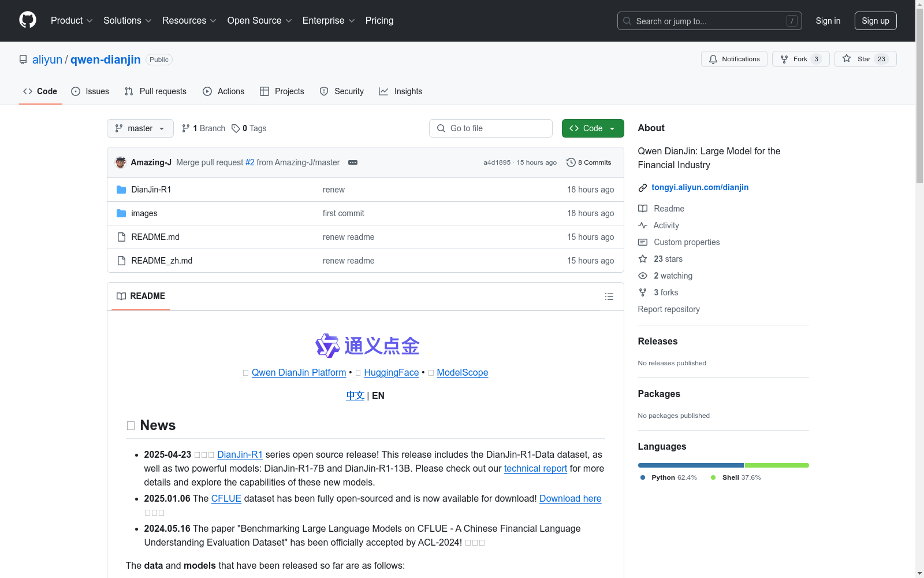Open the aliyun owner link

point(47,60)
